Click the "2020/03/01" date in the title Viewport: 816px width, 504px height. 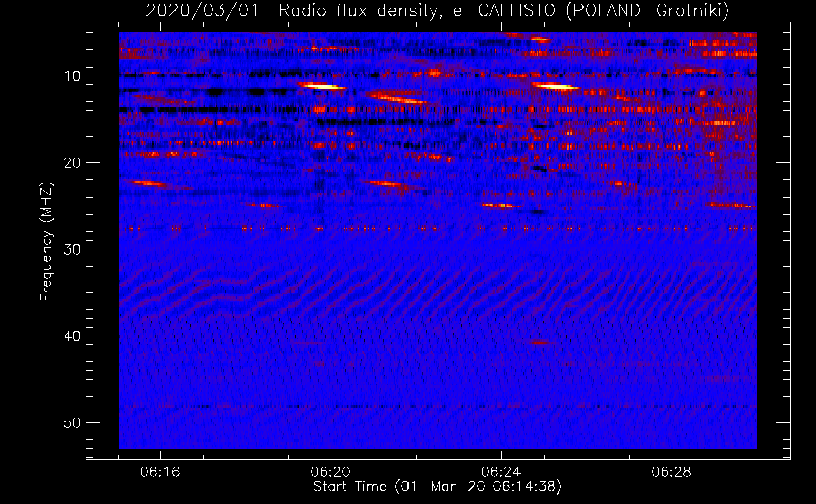pyautogui.click(x=202, y=10)
